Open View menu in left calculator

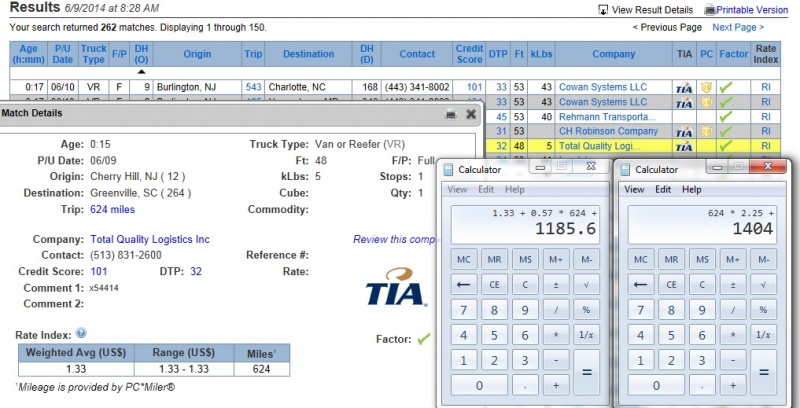[457, 189]
